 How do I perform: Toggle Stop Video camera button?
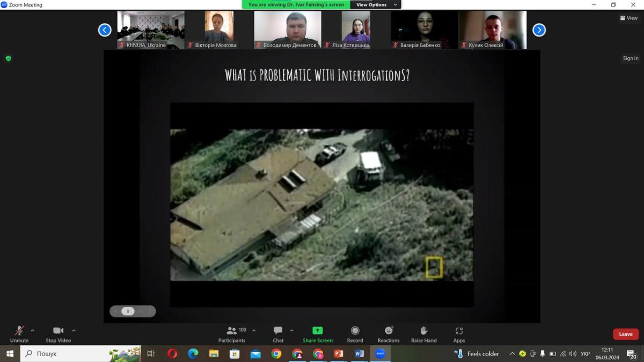(58, 331)
